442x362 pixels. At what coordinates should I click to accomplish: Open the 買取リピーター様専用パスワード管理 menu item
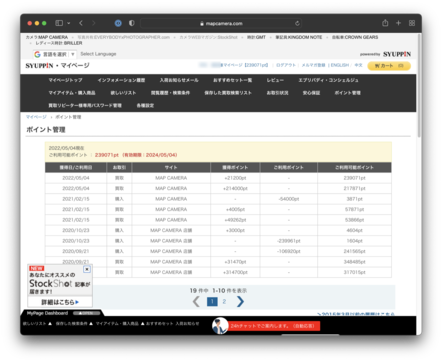85,105
